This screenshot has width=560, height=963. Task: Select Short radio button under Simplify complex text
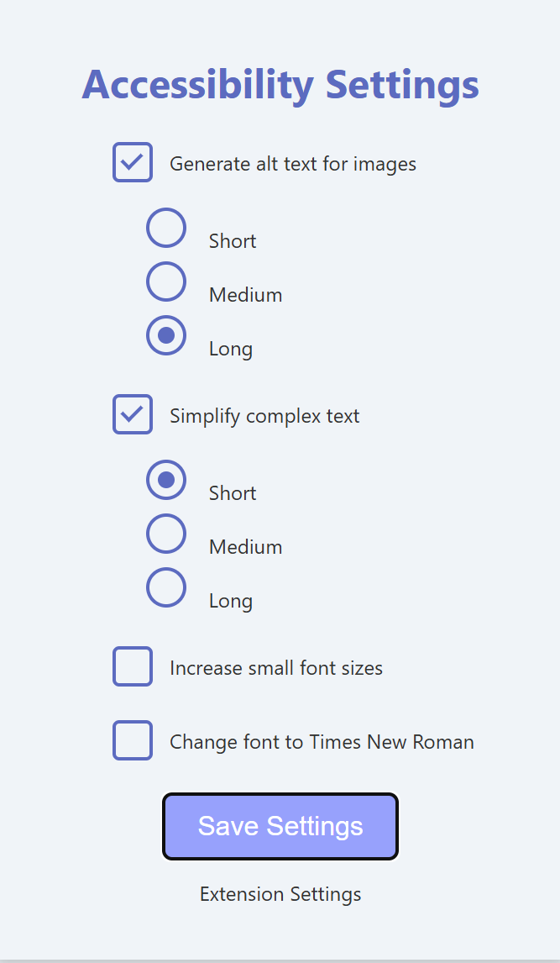tap(166, 480)
